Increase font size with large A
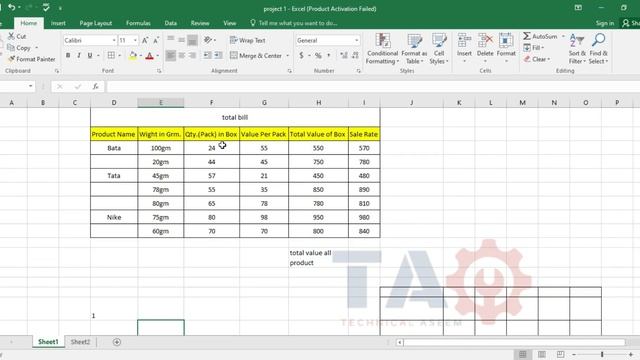 (145, 40)
